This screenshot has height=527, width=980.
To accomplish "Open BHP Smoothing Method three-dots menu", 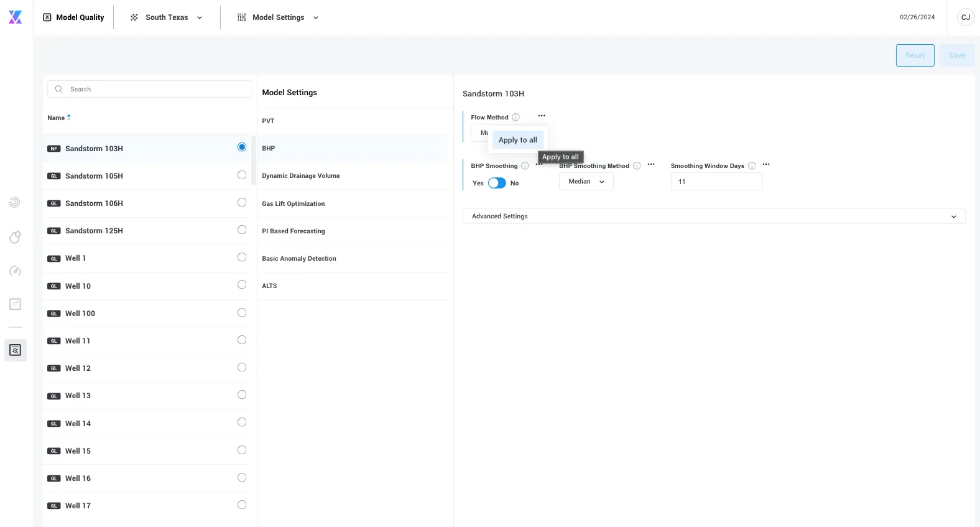I will 651,164.
